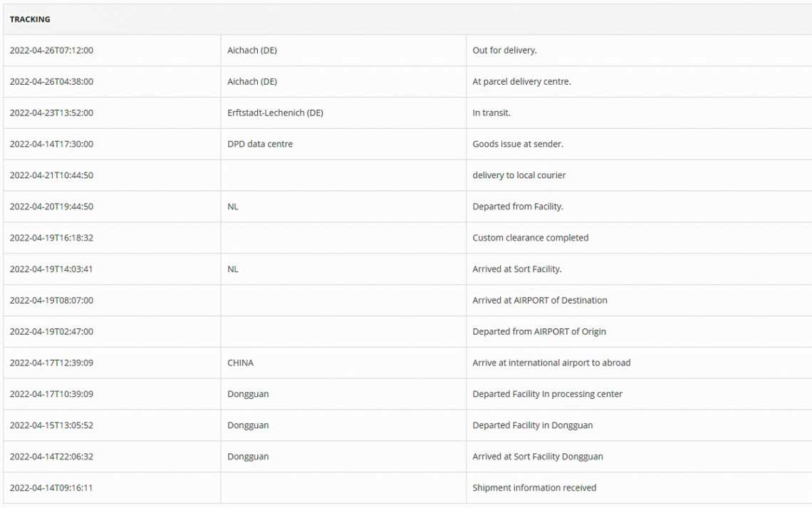Click 'Custom clearance completed' entry
812x508 pixels.
(531, 238)
